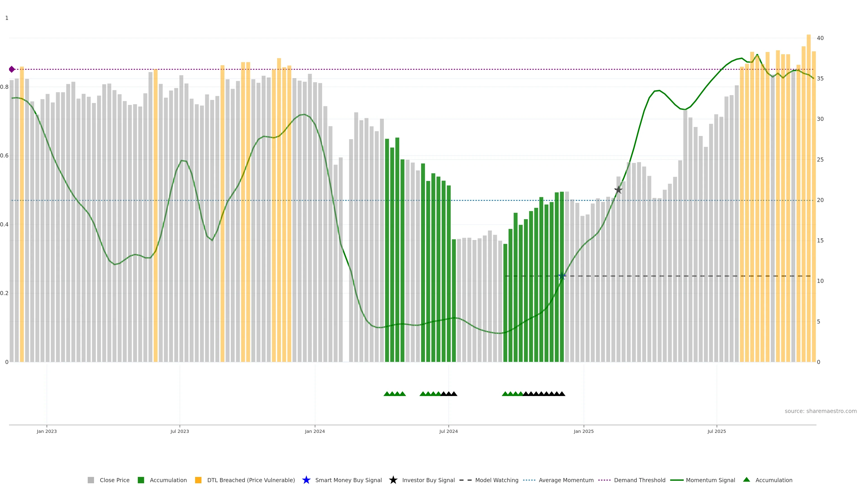
Task: Click the Jan 2024 axis label
Action: tap(315, 431)
